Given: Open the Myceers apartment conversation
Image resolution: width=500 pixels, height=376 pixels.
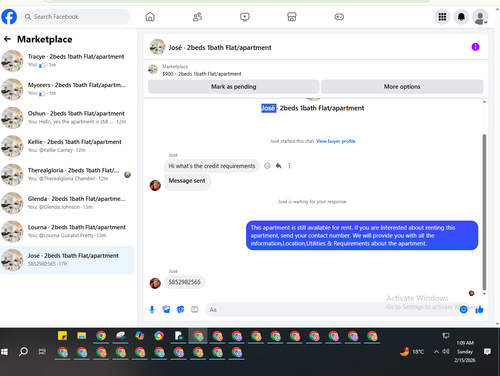Looking at the screenshot, I should pos(67,89).
